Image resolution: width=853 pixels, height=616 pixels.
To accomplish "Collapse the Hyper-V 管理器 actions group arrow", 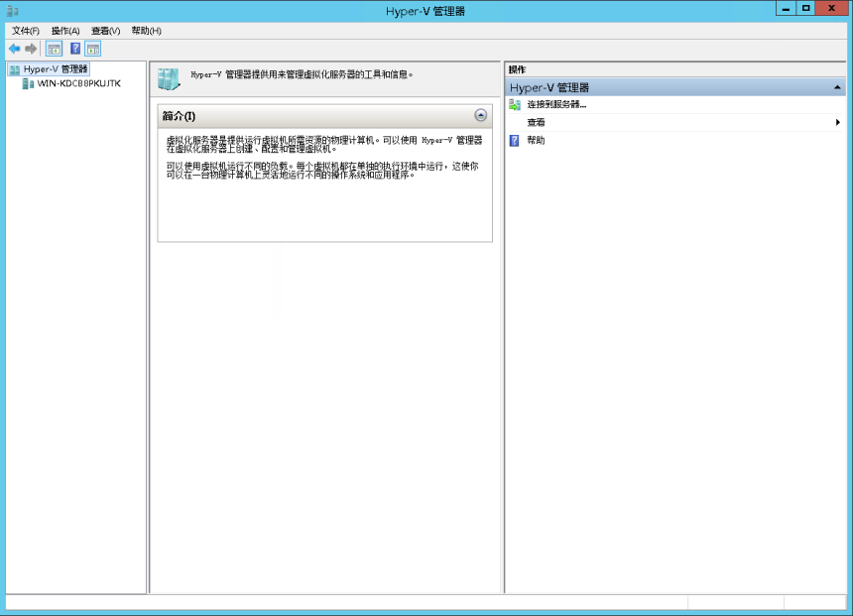I will [x=837, y=87].
